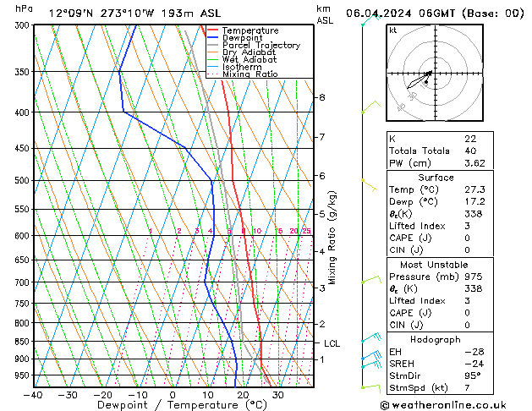Click the '-40' temperature axis label
This screenshot has height=411, width=532.
pos(33,395)
